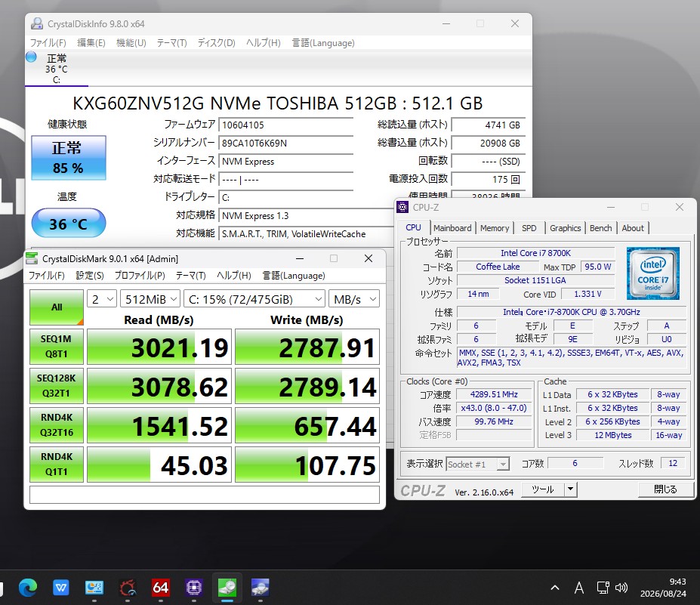Open the volume speaker tray icon
Screen dimensions: 700x605
pos(621,588)
